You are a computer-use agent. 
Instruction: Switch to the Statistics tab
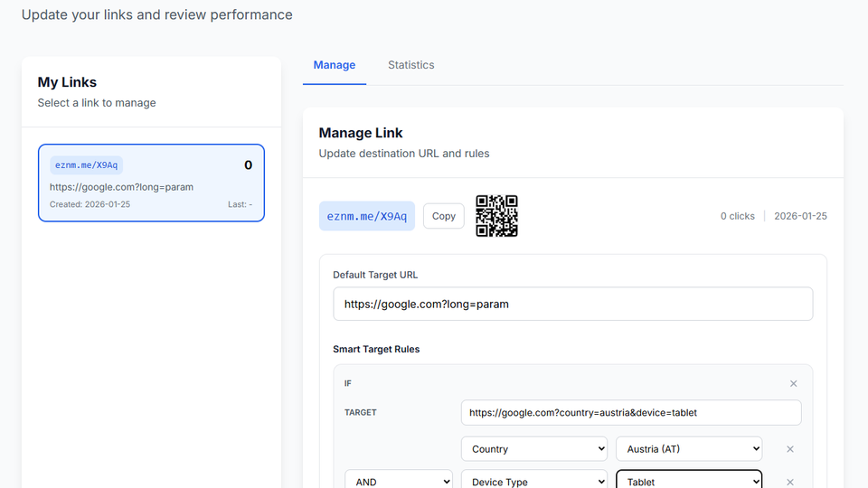410,65
